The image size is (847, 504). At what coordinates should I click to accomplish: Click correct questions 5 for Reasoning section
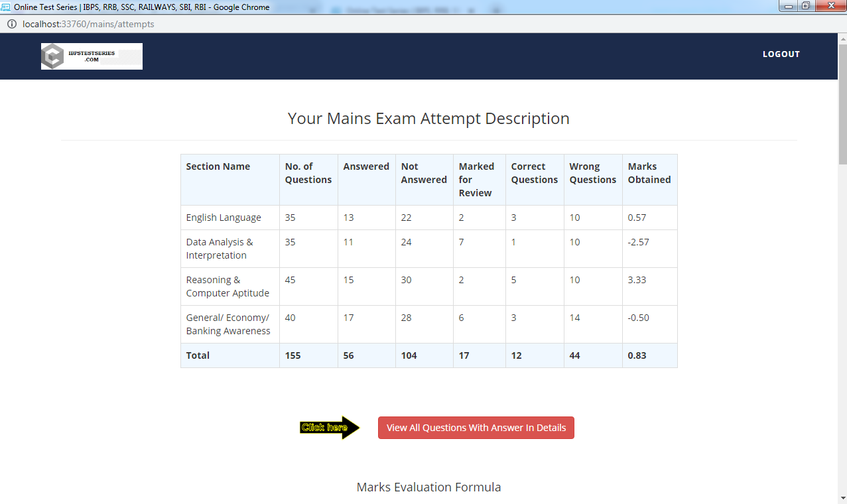[x=513, y=280]
